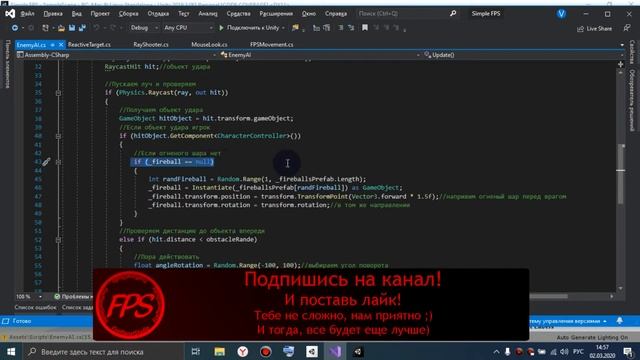
Task: Open the Файл menu
Action: 27,13
